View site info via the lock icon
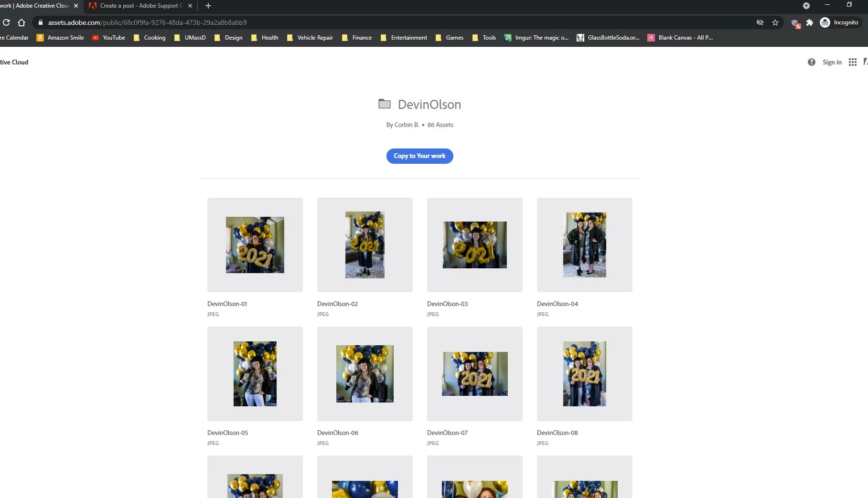This screenshot has width=868, height=498. [41, 22]
